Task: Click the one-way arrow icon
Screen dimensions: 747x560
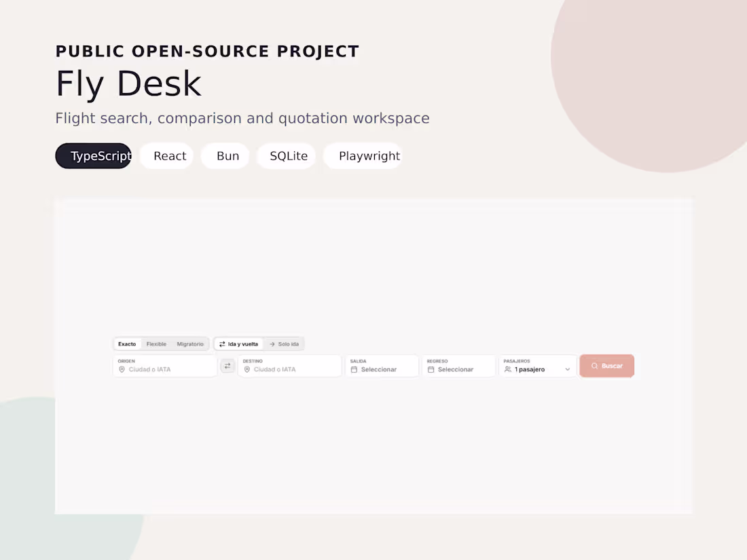Action: (x=272, y=344)
